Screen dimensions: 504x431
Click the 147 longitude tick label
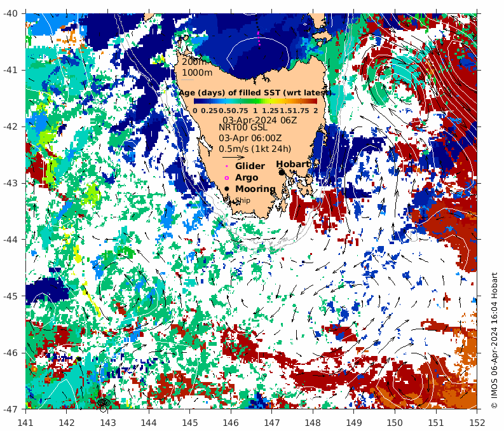[x=271, y=421]
